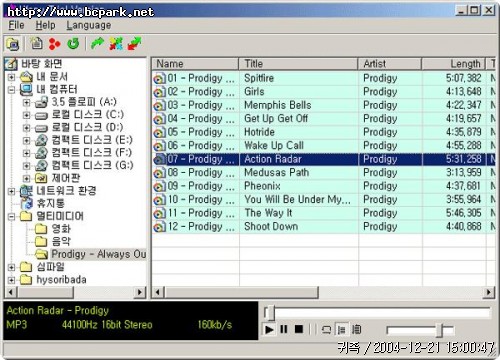This screenshot has height=360, width=500.
Task: Click the 바탕 화면 desktop icon in tree
Action: 11,64
